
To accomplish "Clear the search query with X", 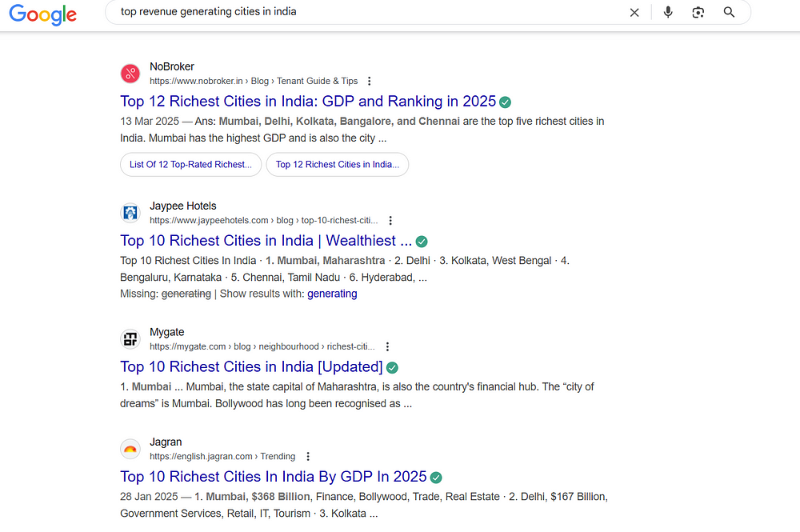I will [634, 12].
